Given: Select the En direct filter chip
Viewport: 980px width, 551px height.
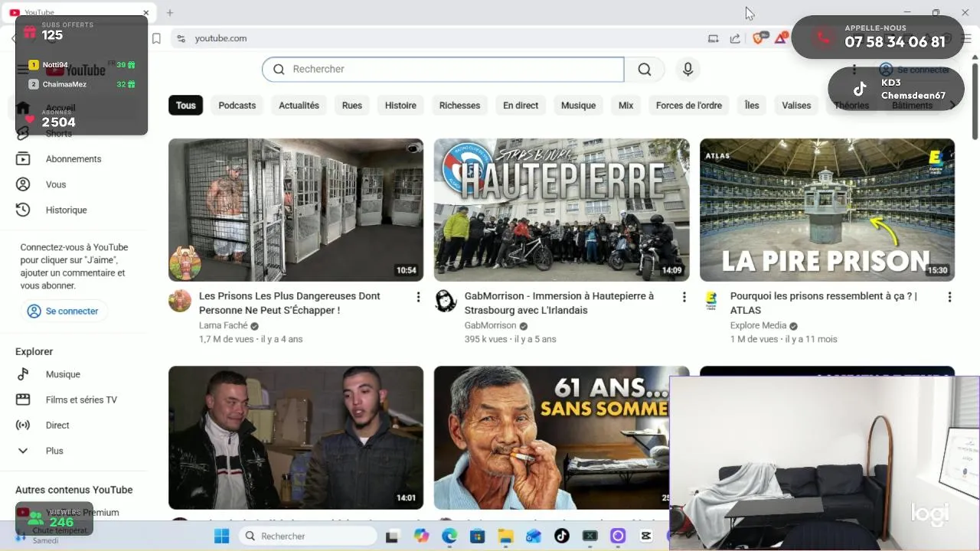Looking at the screenshot, I should pyautogui.click(x=521, y=106).
